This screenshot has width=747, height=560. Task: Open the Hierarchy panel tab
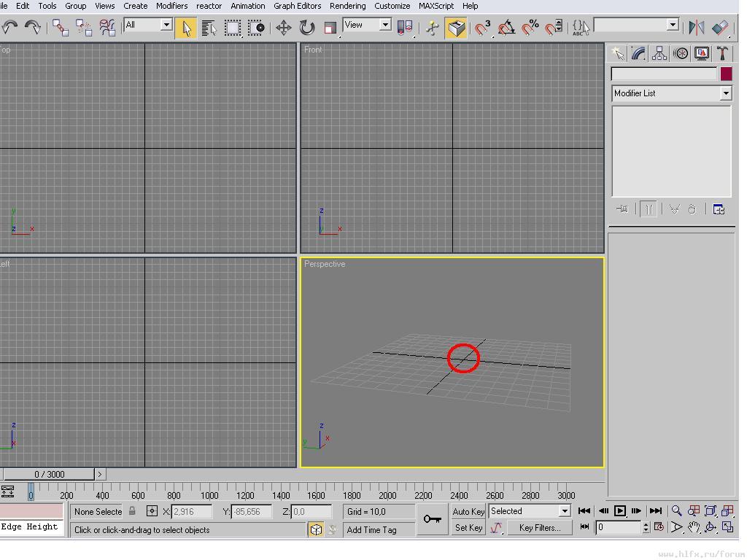[659, 53]
